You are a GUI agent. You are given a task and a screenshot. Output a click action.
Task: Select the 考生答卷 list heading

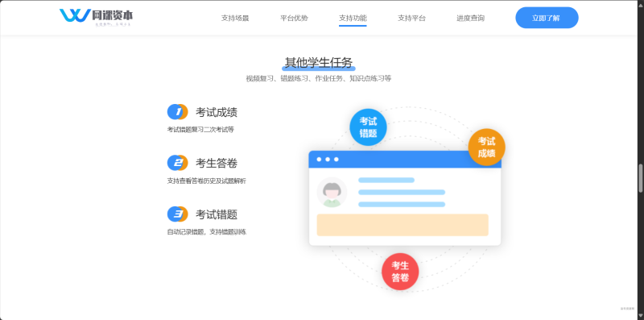pyautogui.click(x=217, y=164)
